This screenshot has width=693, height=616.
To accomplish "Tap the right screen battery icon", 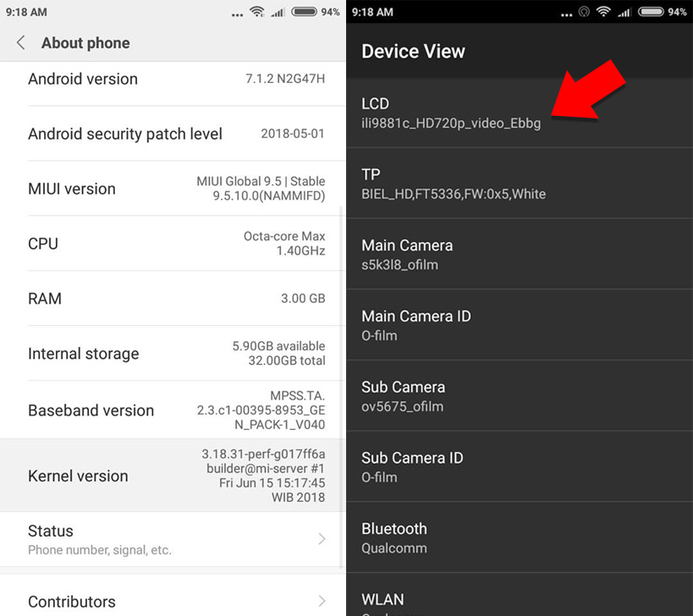I will 651,12.
